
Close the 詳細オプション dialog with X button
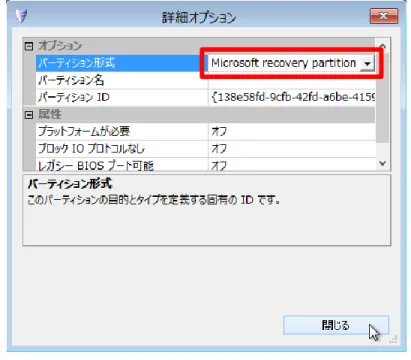click(x=384, y=16)
